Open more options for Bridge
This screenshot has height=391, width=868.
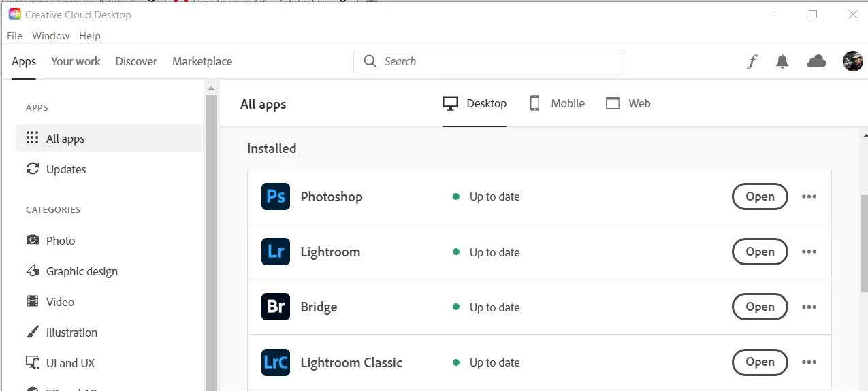tap(809, 307)
